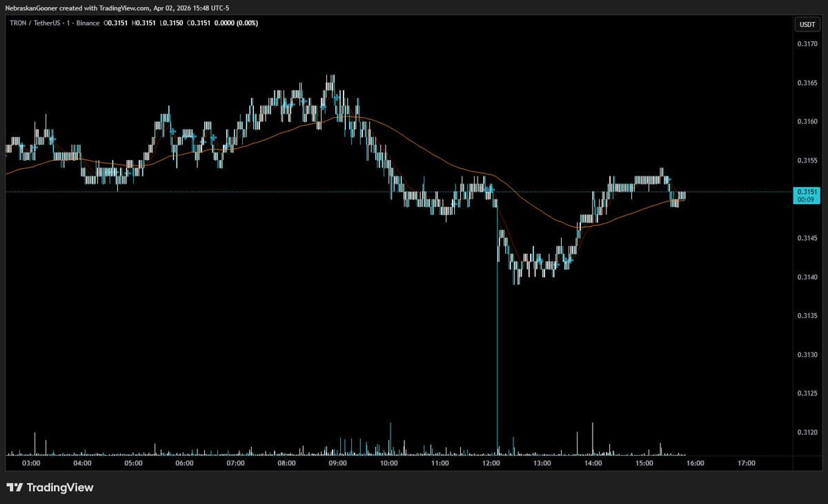This screenshot has width=828, height=504.
Task: Click the 15:00 label on the time axis
Action: (x=645, y=463)
